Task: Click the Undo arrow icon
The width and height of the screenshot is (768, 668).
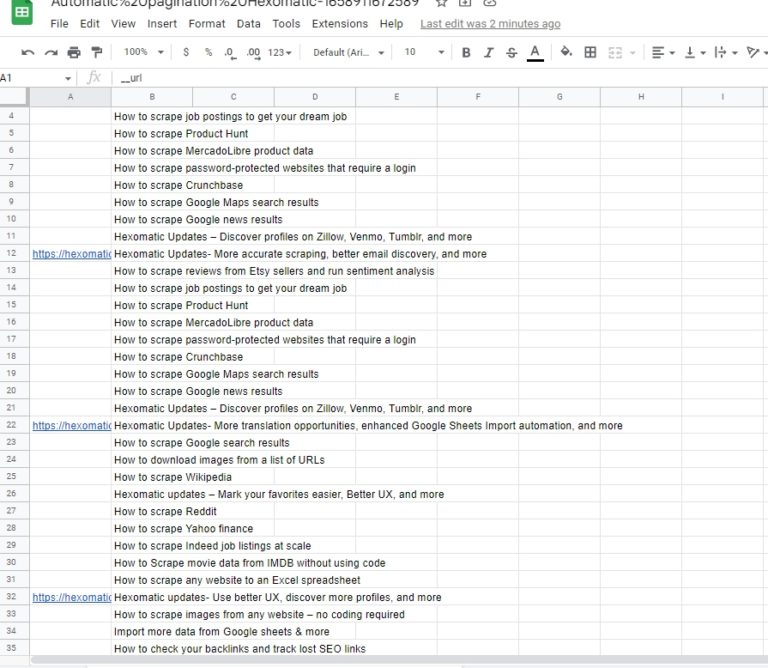Action: (x=27, y=52)
